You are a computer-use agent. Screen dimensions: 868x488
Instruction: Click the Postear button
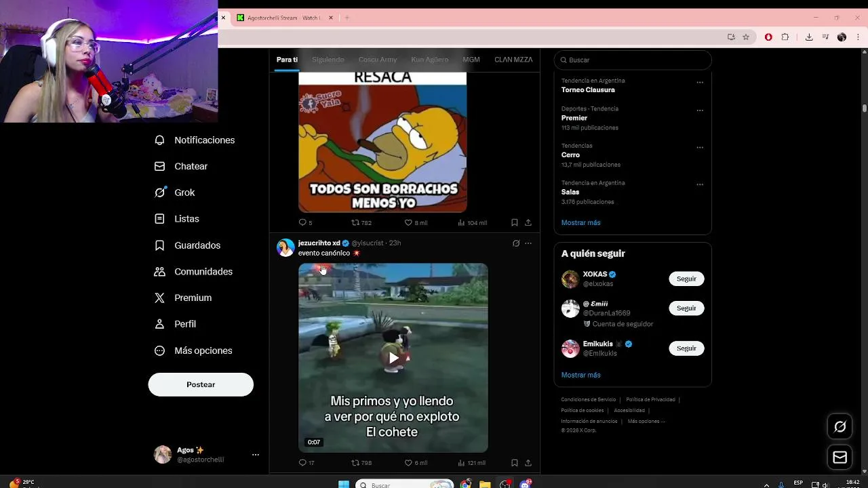201,384
